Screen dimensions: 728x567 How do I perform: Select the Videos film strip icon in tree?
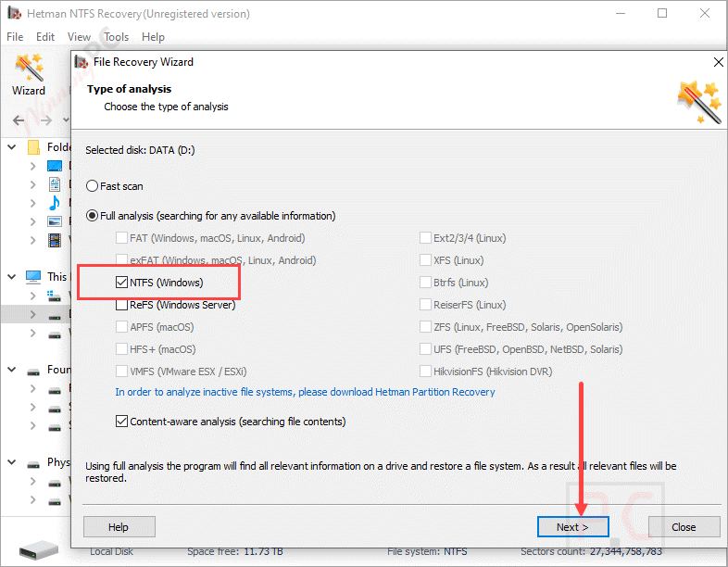click(55, 240)
